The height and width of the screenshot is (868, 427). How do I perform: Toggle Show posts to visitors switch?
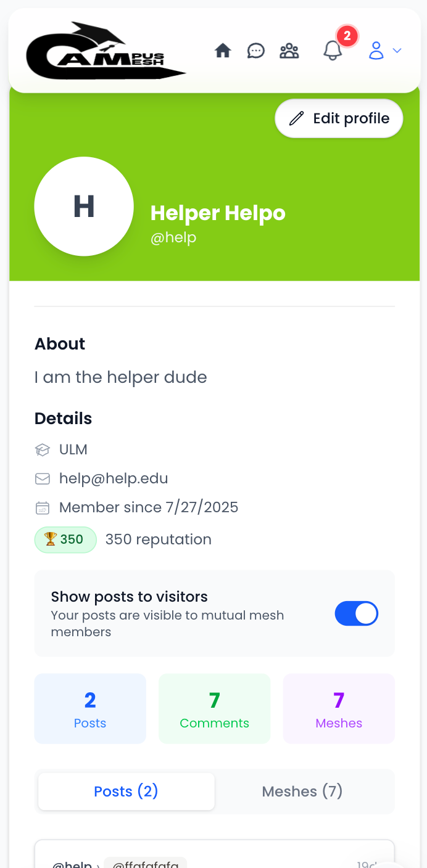tap(356, 614)
